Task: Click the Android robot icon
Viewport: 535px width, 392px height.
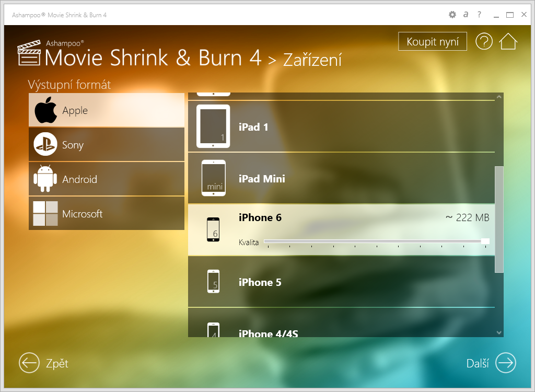Action: pos(45,178)
